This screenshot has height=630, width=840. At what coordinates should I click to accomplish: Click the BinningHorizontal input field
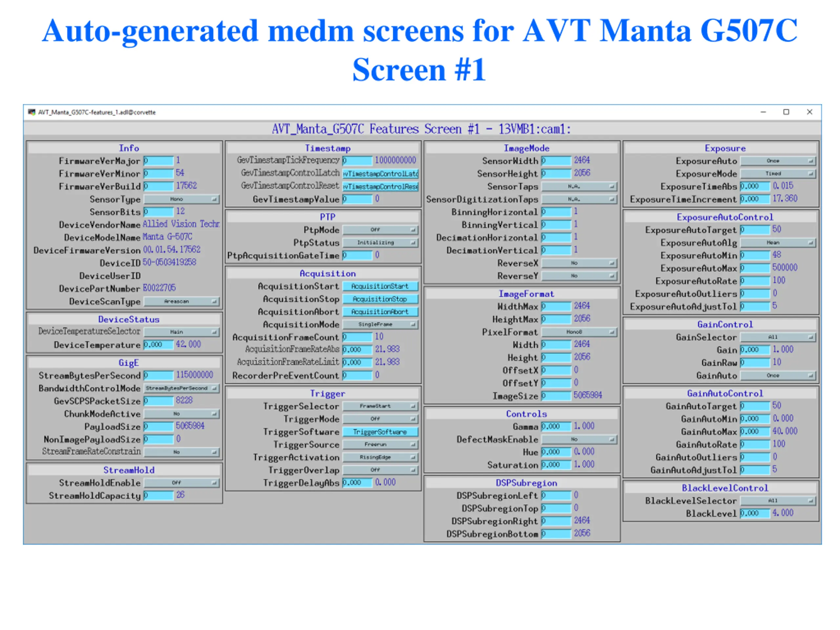pyautogui.click(x=556, y=212)
